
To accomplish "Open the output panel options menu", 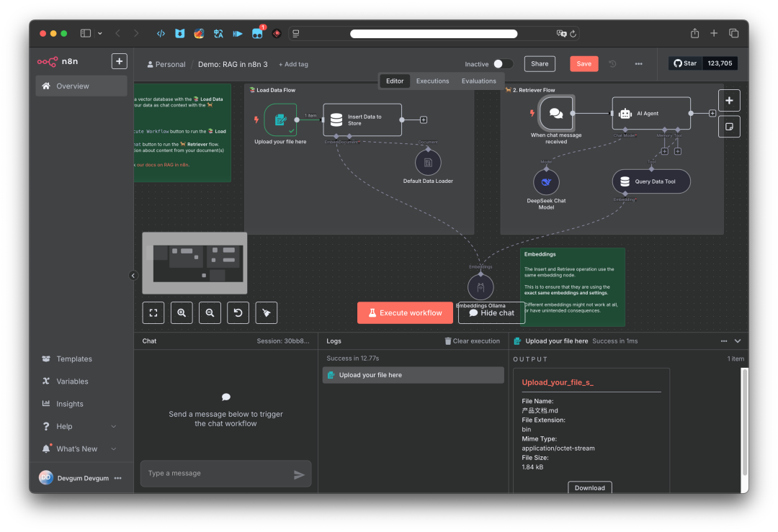I will click(724, 341).
